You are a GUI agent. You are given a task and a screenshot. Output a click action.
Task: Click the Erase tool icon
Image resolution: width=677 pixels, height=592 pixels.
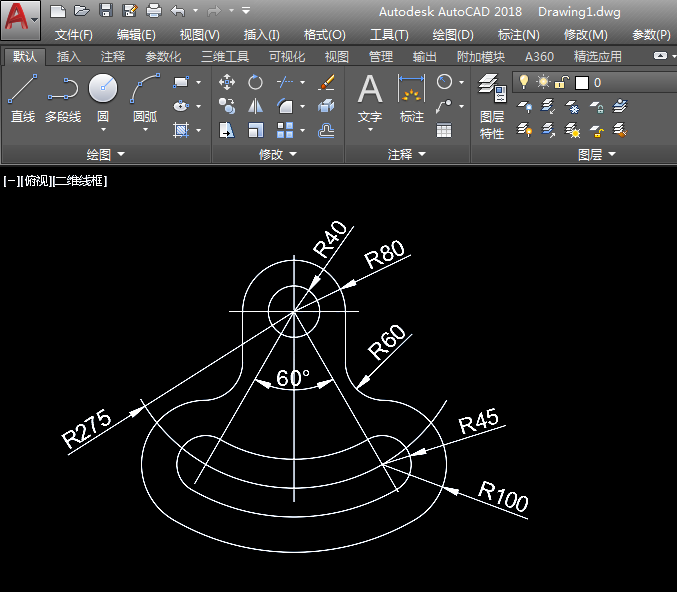(326, 82)
